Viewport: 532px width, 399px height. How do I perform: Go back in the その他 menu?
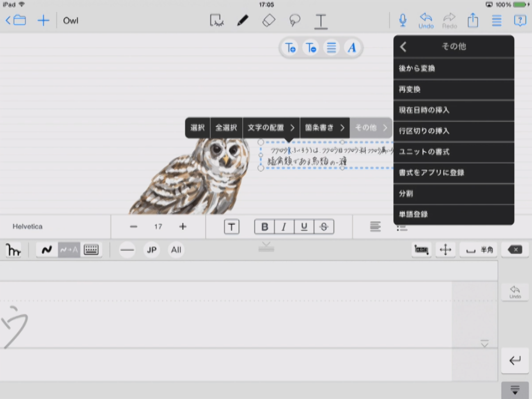tap(403, 46)
